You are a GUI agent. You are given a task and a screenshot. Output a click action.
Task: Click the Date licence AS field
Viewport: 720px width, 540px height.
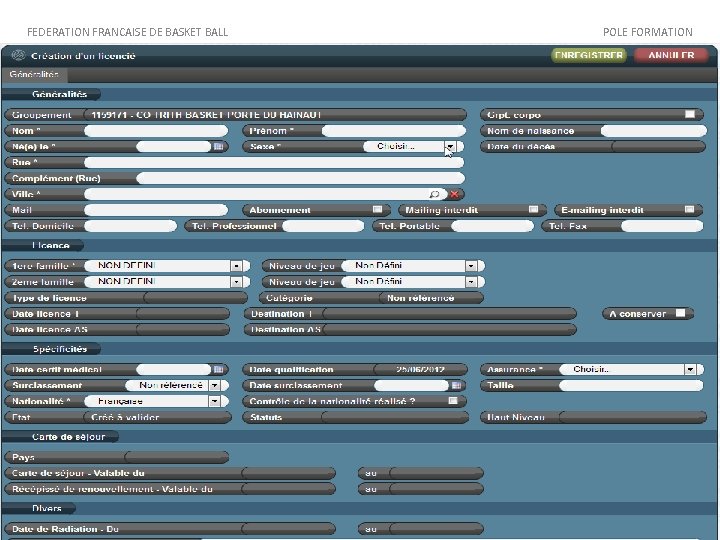tap(183, 330)
